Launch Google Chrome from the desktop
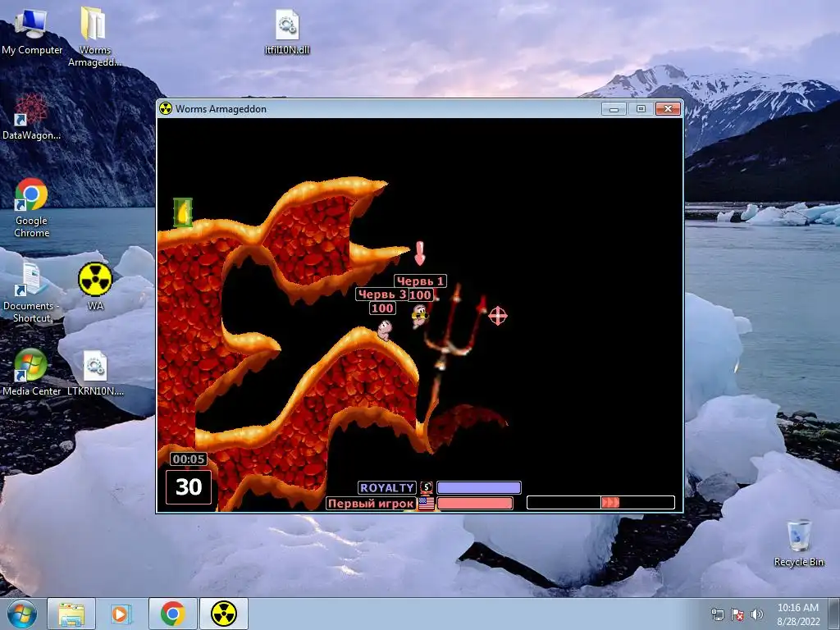 tap(31, 208)
